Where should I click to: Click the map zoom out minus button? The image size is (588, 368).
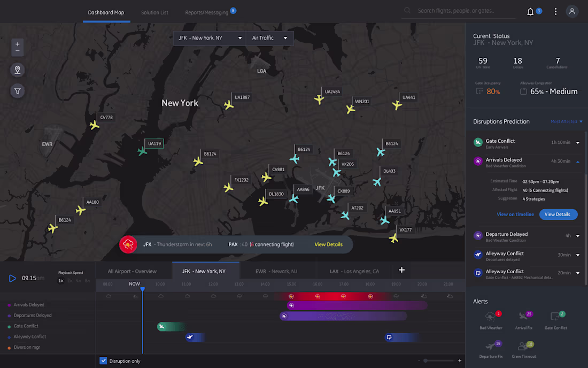pyautogui.click(x=17, y=51)
